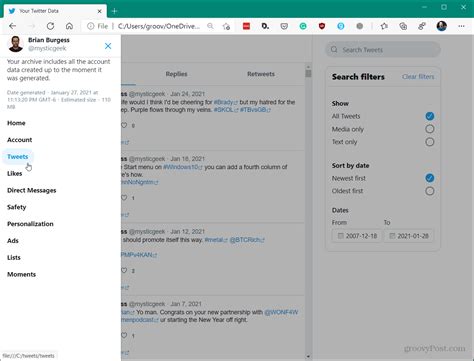Switch to the Replies tab

point(176,74)
